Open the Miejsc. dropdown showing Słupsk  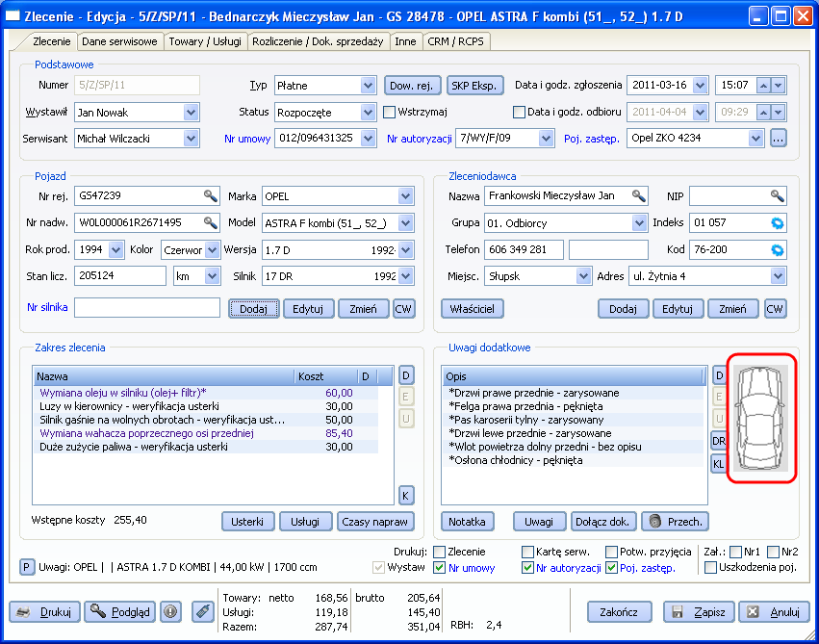584,276
